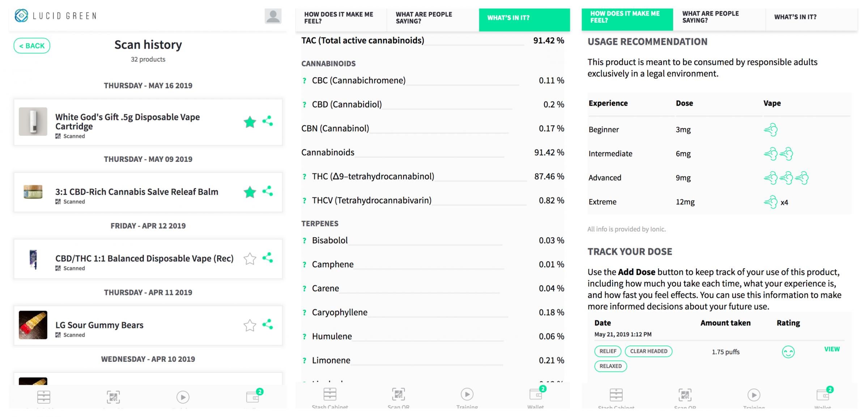Image resolution: width=868 pixels, height=417 pixels.
Task: Open Stash Cabinet in Scan history screen
Action: [x=44, y=397]
